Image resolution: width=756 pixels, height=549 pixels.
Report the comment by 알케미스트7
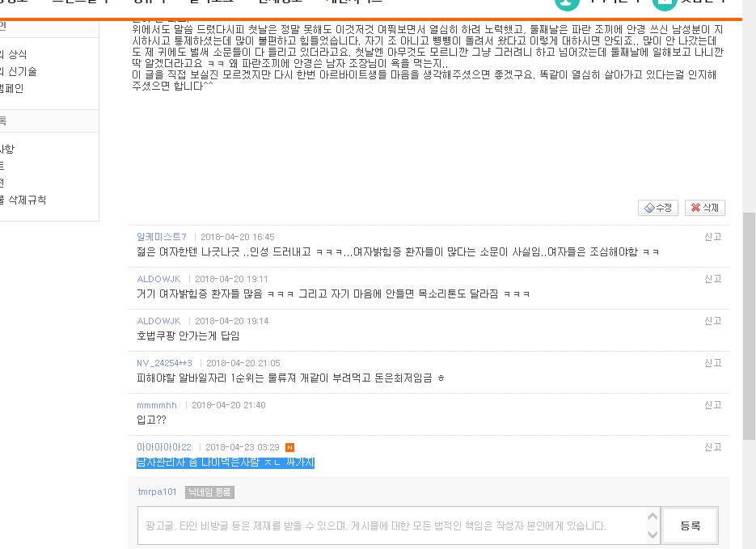click(712, 237)
